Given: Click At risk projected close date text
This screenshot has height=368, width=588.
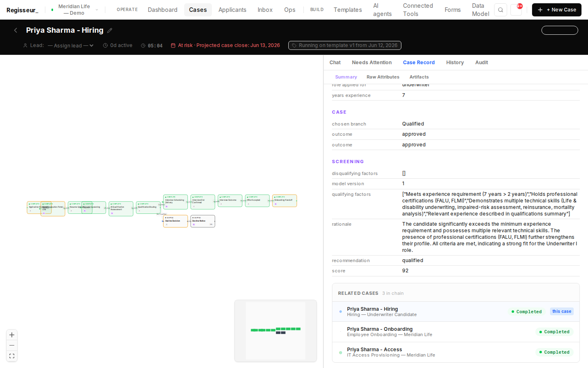Looking at the screenshot, I should pos(229,45).
